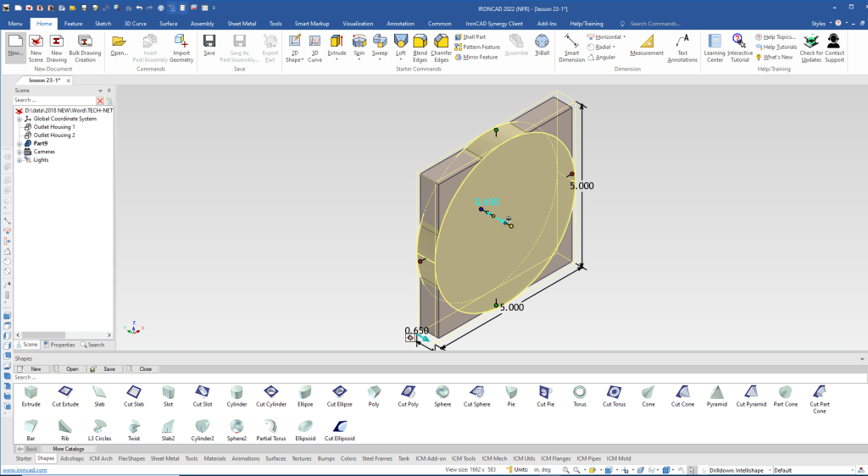This screenshot has height=476, width=868.
Task: Expand the Cameras tree node
Action: [x=19, y=152]
